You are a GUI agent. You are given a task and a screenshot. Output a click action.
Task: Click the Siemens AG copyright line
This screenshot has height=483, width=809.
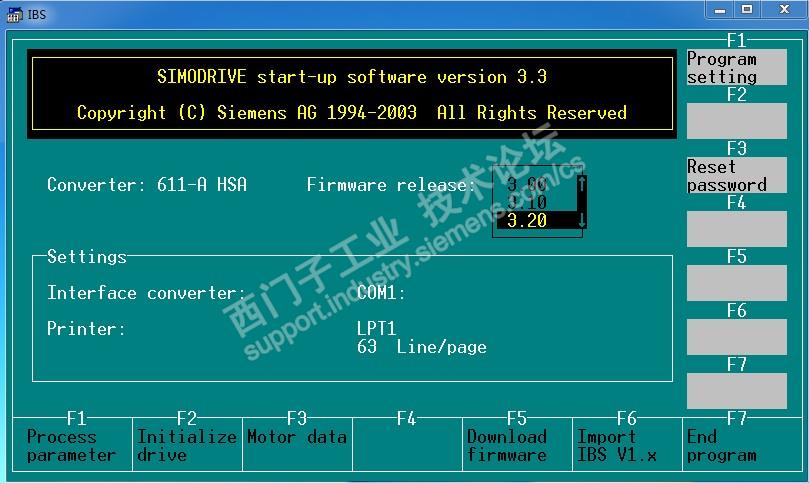pos(352,112)
